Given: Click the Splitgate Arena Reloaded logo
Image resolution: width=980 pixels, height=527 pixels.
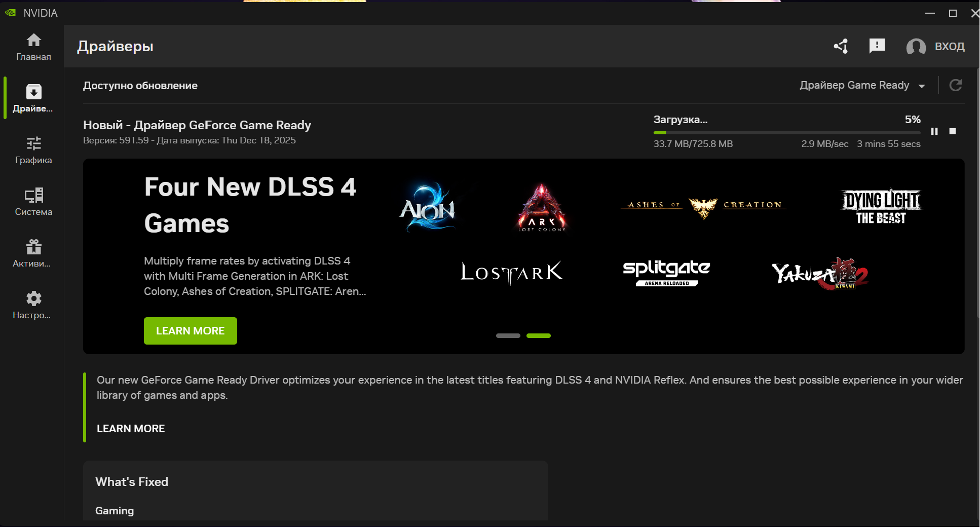Looking at the screenshot, I should pyautogui.click(x=666, y=273).
